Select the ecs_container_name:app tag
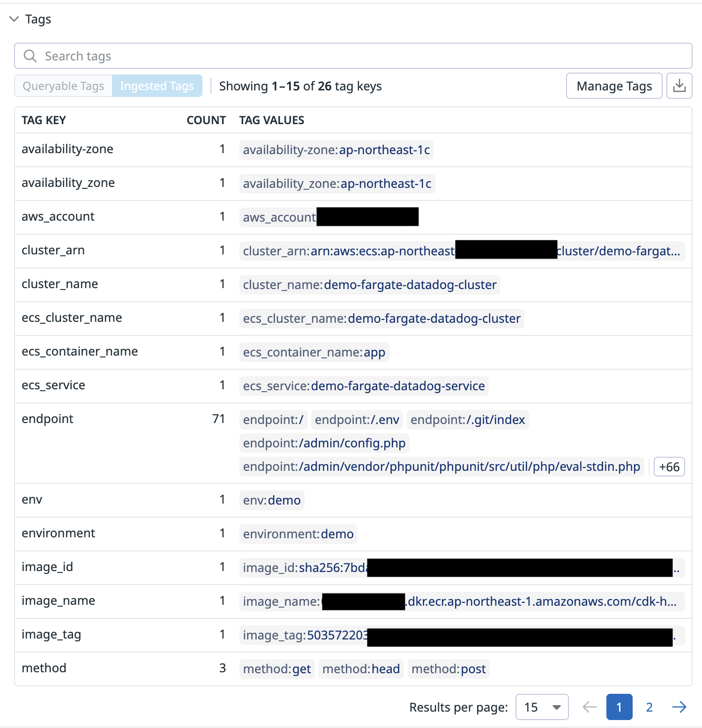This screenshot has height=728, width=702. pyautogui.click(x=314, y=352)
